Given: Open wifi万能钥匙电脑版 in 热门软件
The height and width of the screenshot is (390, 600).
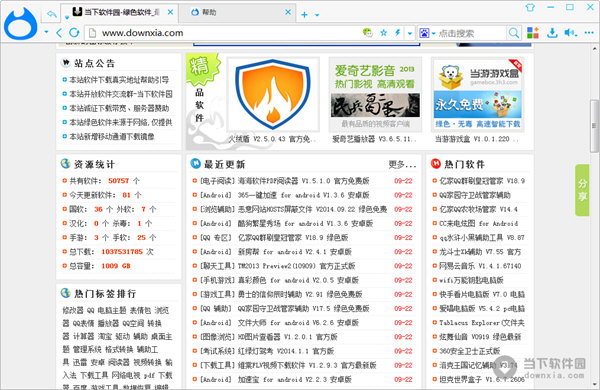Looking at the screenshot, I should [471, 280].
